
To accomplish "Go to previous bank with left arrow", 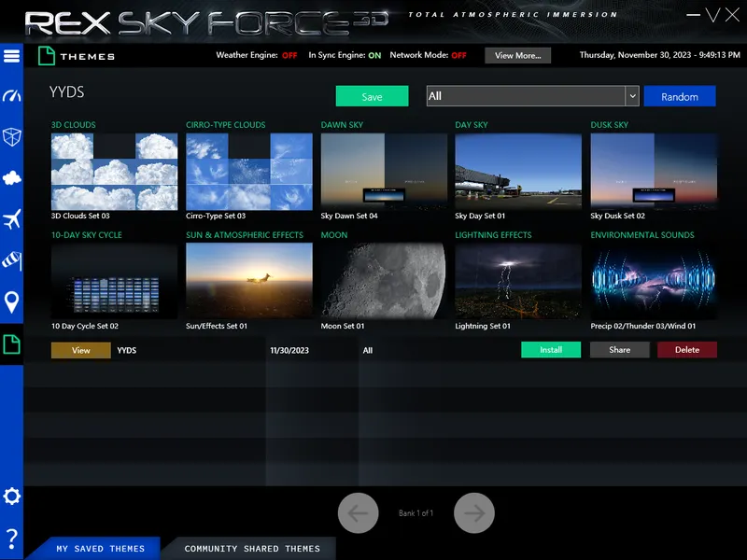I will tap(358, 512).
